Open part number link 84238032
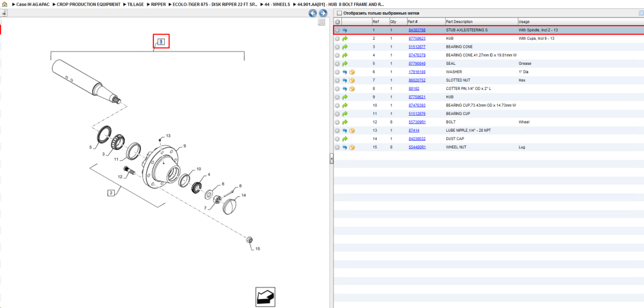 tap(417, 139)
